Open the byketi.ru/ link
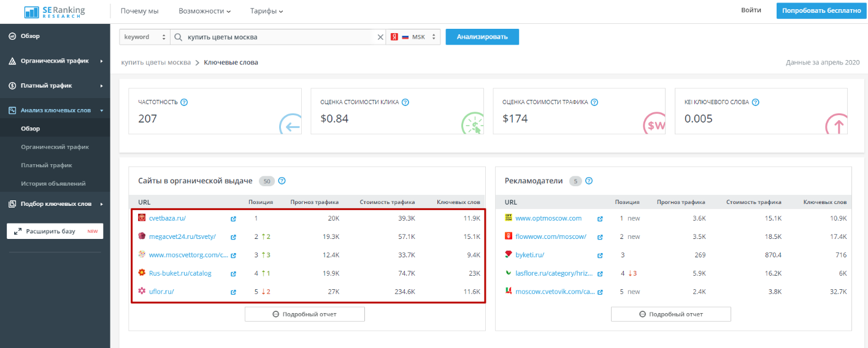 (x=530, y=255)
